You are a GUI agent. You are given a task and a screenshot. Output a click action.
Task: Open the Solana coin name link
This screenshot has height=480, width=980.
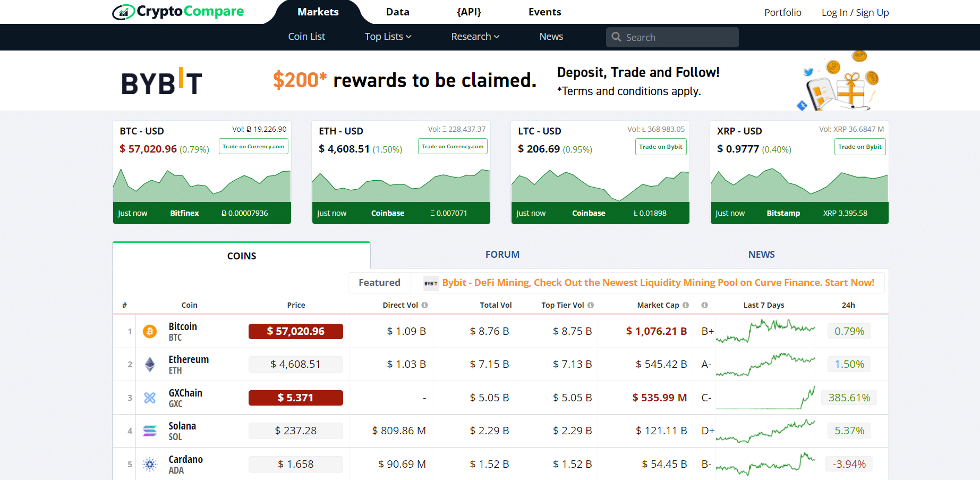pyautogui.click(x=182, y=426)
